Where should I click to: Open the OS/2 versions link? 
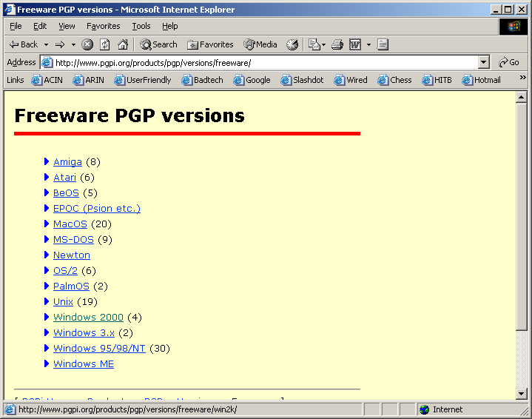click(x=65, y=271)
